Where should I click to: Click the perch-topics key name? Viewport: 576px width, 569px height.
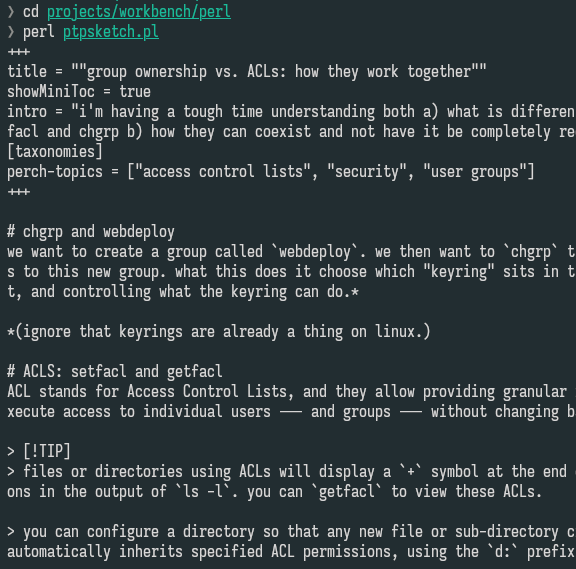55,172
